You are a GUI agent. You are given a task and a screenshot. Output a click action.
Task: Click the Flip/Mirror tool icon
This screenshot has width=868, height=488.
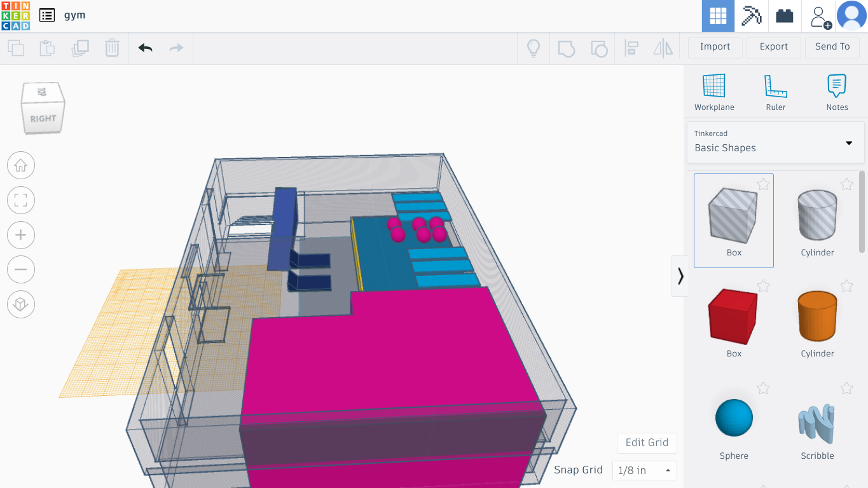663,48
